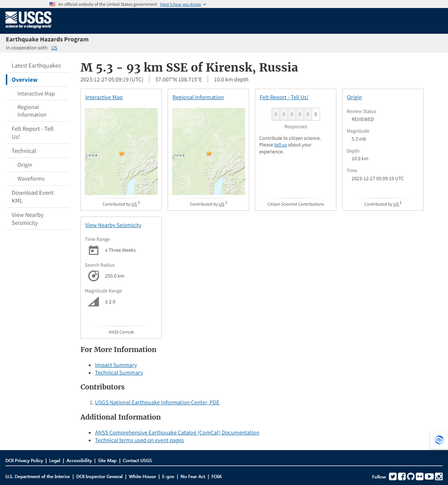Click the US flag icon in banner

point(52,4)
